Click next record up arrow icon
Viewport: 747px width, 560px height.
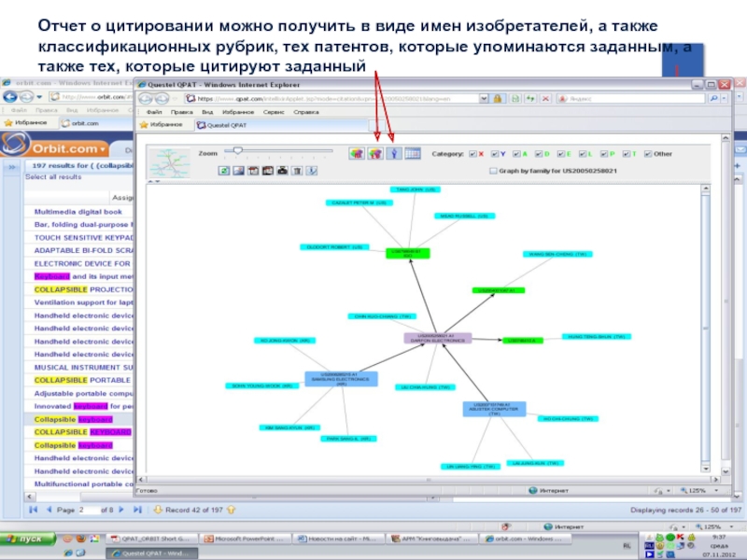click(231, 510)
